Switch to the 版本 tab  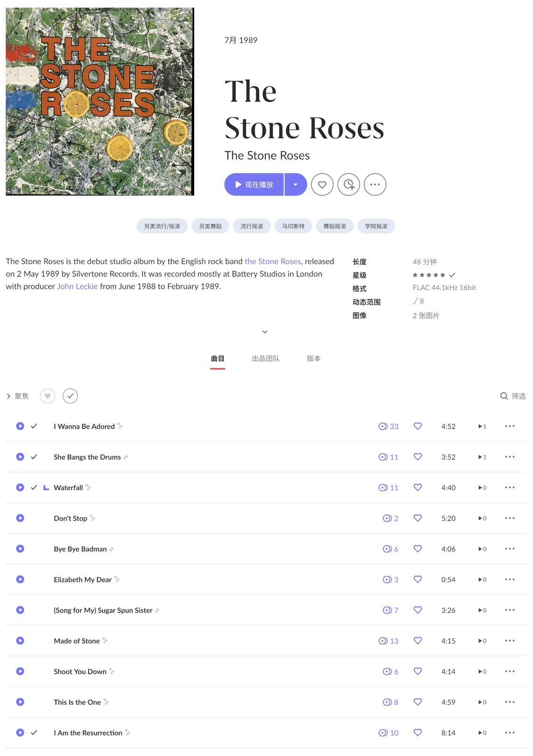click(313, 358)
